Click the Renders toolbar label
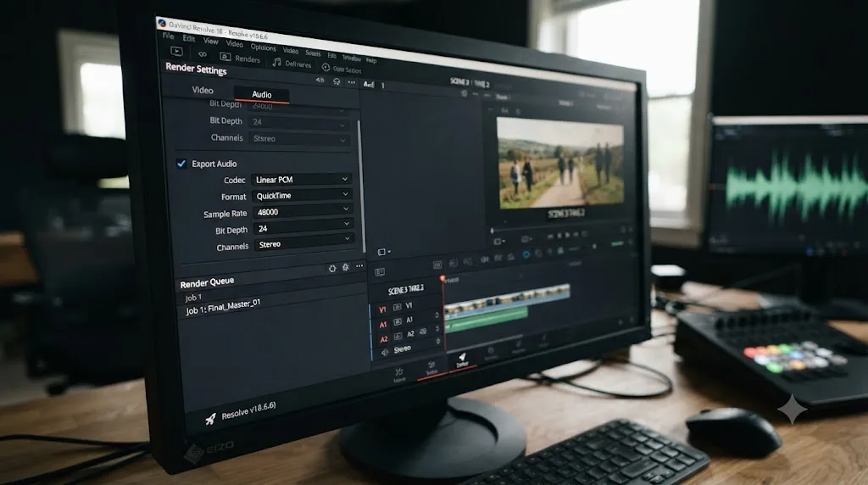 pos(248,59)
